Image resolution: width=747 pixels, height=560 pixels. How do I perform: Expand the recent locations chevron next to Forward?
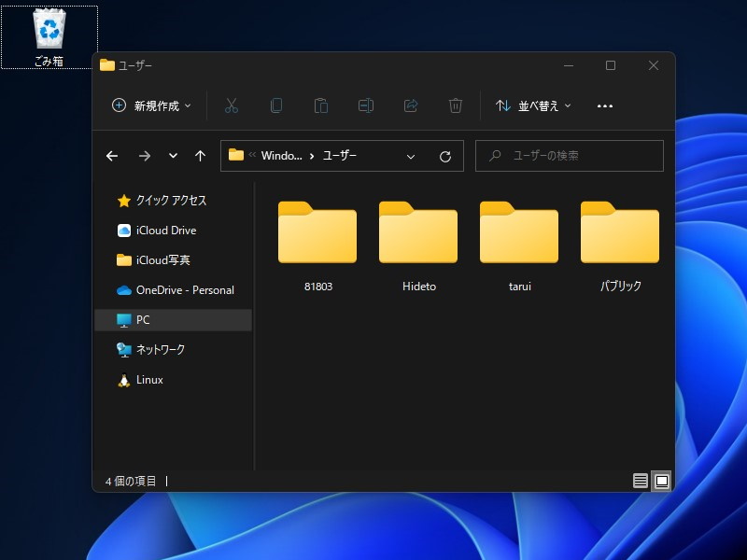(172, 156)
